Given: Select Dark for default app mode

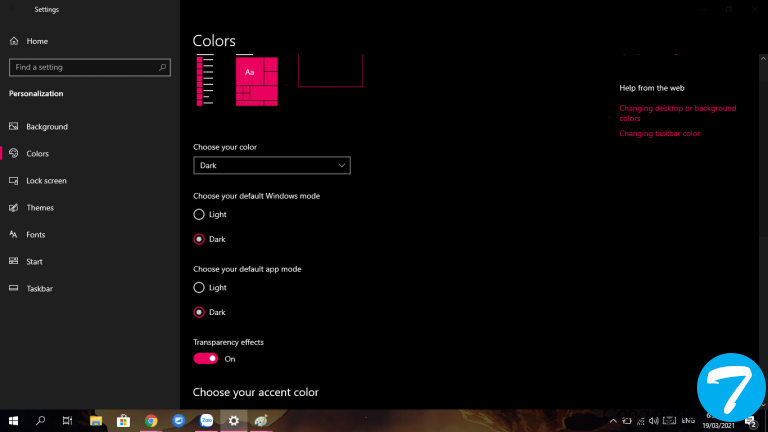Looking at the screenshot, I should click(x=199, y=312).
